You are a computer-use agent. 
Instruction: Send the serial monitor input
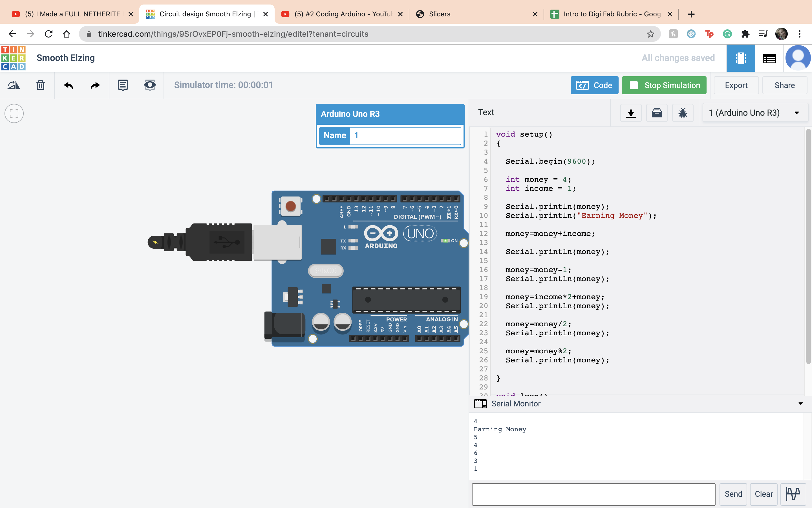(733, 494)
